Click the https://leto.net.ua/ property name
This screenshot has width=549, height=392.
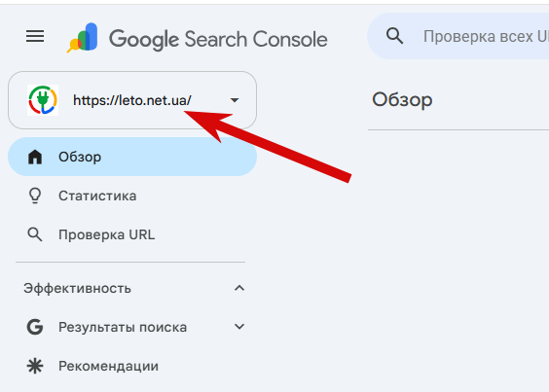132,100
